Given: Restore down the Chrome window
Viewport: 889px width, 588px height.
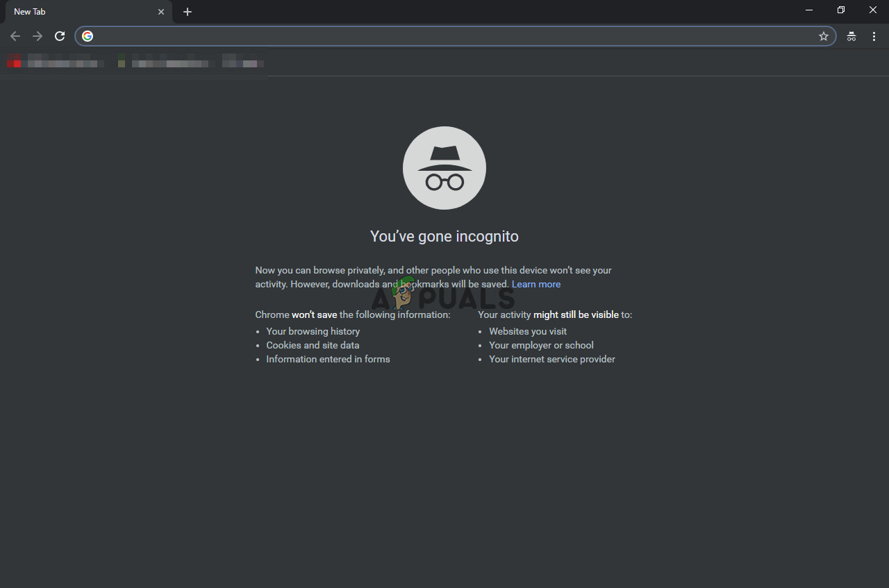Looking at the screenshot, I should [841, 10].
